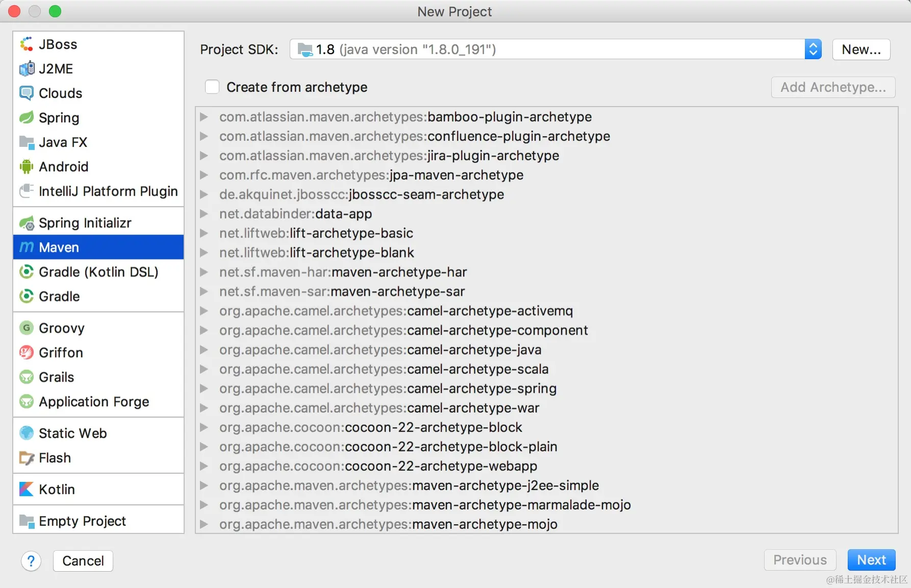
Task: Expand confluence-plugin-archetype node
Action: pos(204,136)
